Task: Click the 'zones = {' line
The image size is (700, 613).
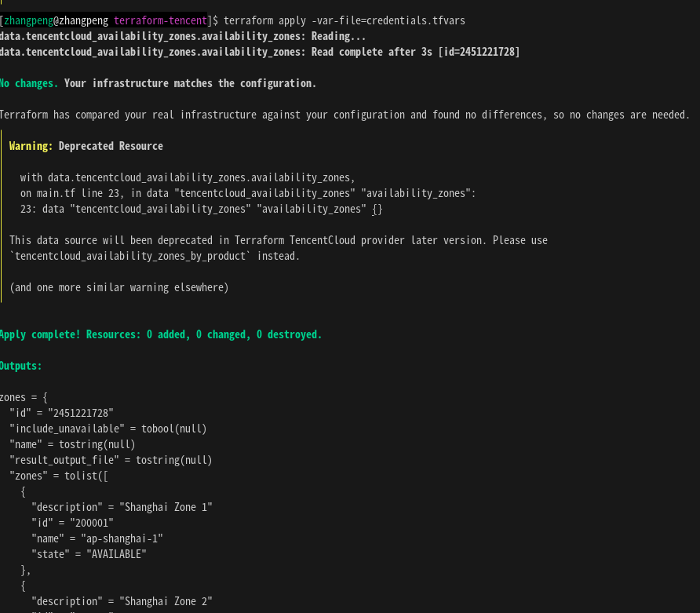Action: pyautogui.click(x=24, y=397)
